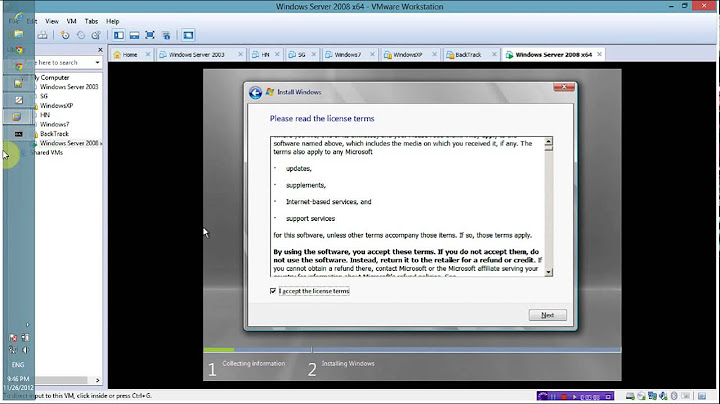
Task: Open File Explorer from the taskbar
Action: (18, 34)
